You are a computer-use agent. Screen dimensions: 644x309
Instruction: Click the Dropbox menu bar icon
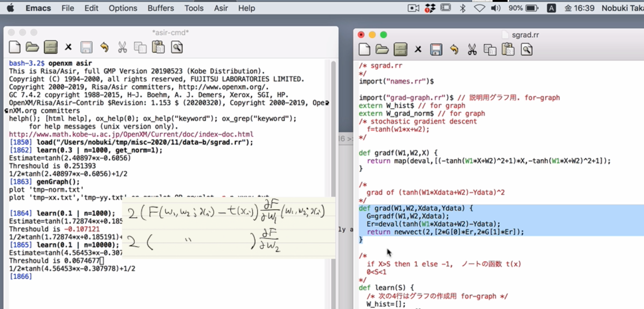(x=430, y=8)
